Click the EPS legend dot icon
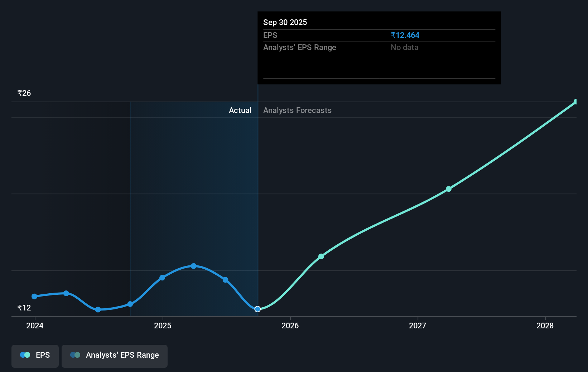 pyautogui.click(x=24, y=355)
